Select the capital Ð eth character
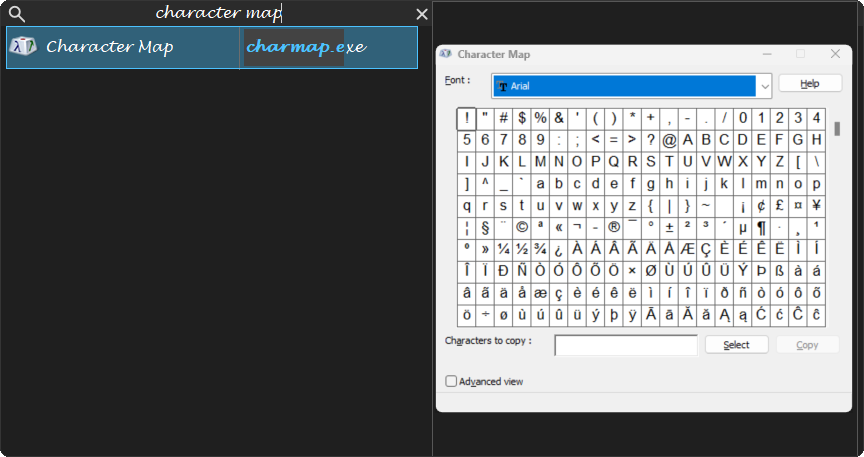The height and width of the screenshot is (457, 864). [x=504, y=271]
